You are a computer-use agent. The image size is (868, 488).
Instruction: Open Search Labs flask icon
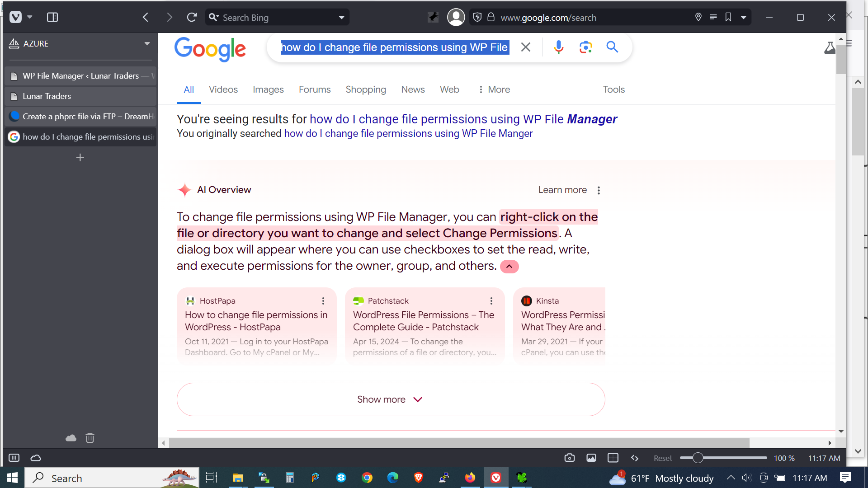coord(830,48)
